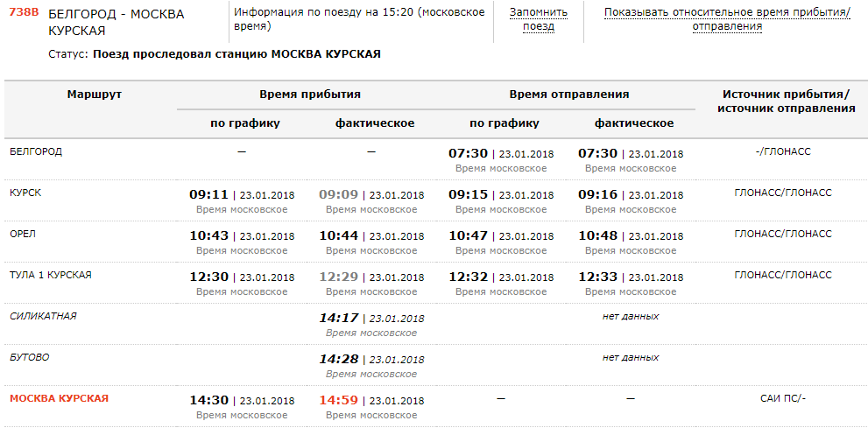Click the "Маршрут" column header
Image resolution: width=868 pixels, height=428 pixels.
point(94,95)
